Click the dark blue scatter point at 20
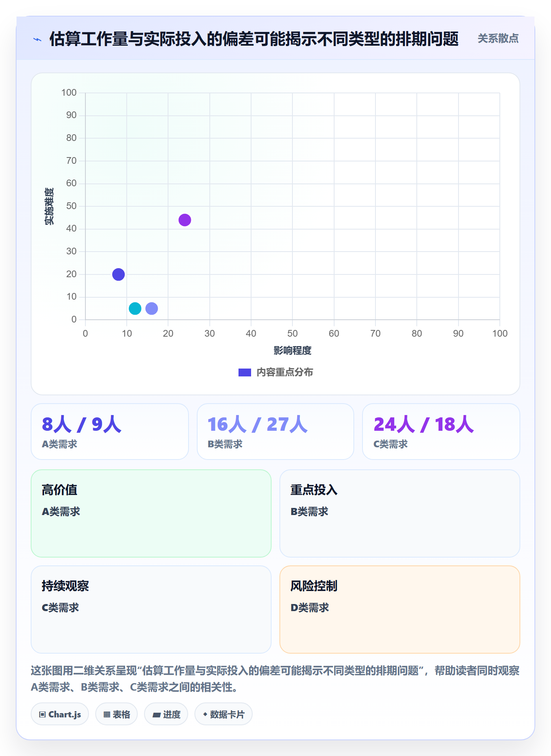The width and height of the screenshot is (551, 756). click(118, 274)
